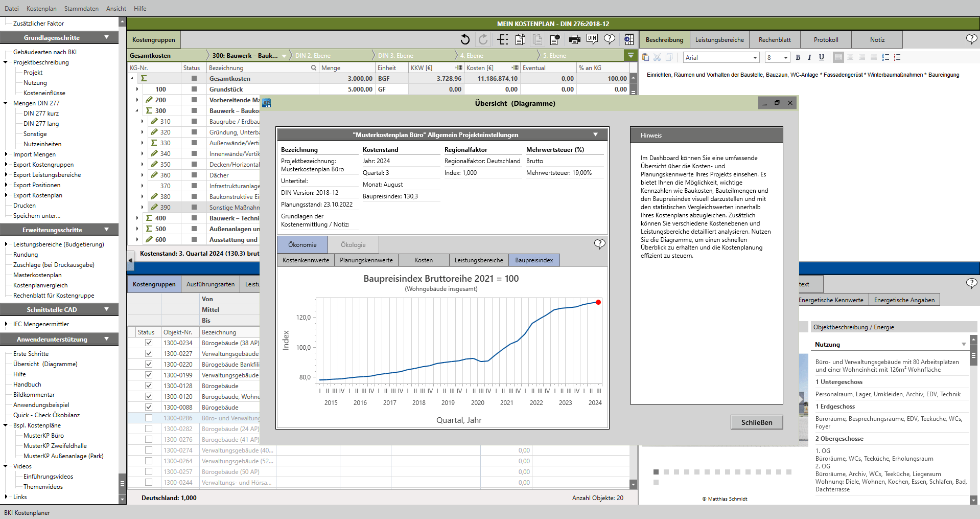Switch to the Leistungsbereiche diagram tab
The width and height of the screenshot is (980, 519).
point(479,260)
